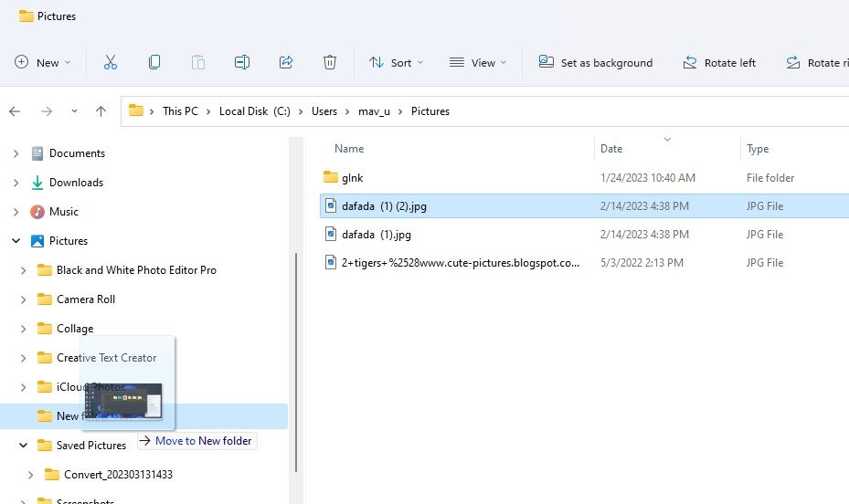Click This PC in address bar
Screen dimensions: 849x504
point(180,111)
